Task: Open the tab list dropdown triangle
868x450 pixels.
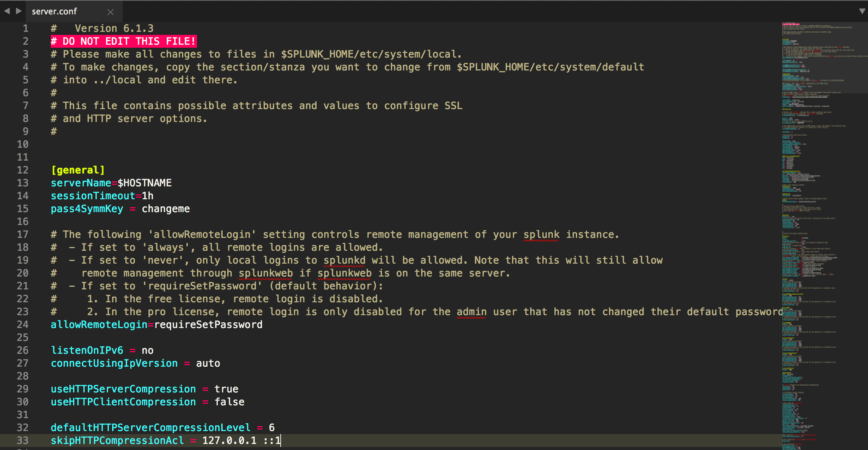Action: click(862, 11)
